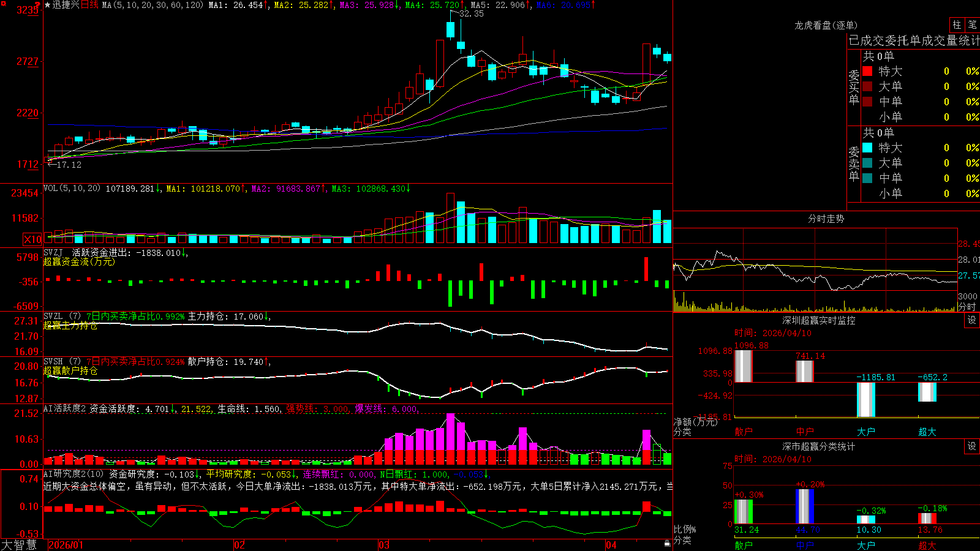The image size is (980, 551).
Task: Click the cyan 特大 sell order swatch
Action: (x=867, y=148)
